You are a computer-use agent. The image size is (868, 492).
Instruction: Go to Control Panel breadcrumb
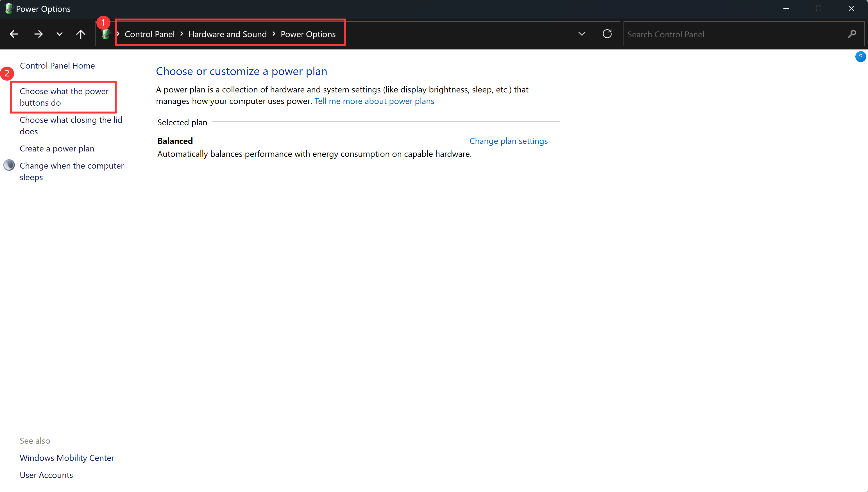149,34
